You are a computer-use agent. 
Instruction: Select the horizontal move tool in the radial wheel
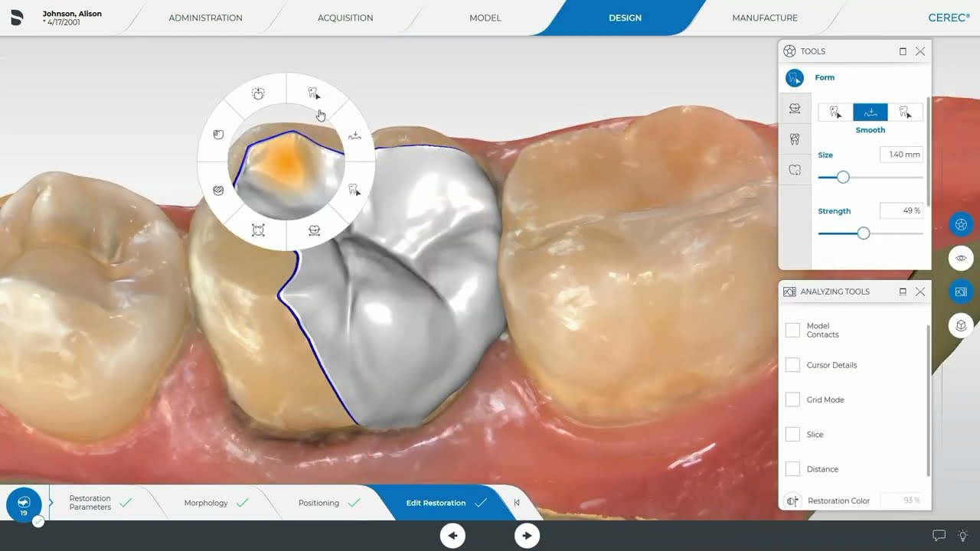314,230
